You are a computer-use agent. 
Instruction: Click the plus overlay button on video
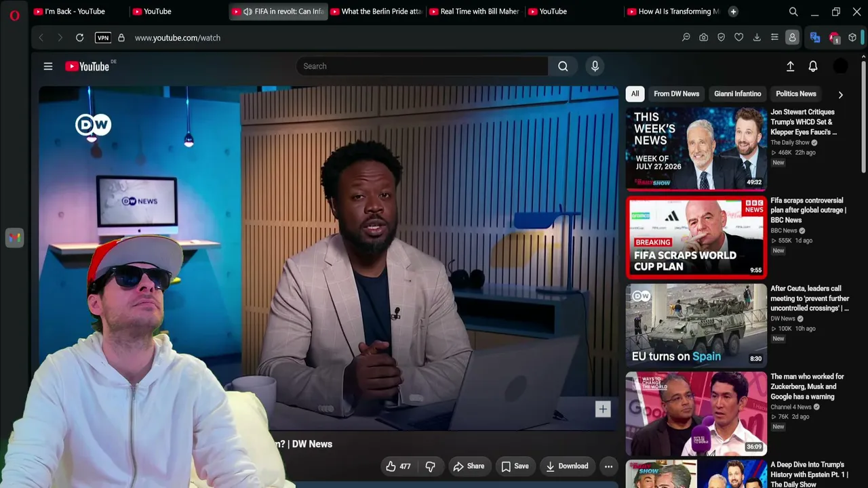point(603,409)
